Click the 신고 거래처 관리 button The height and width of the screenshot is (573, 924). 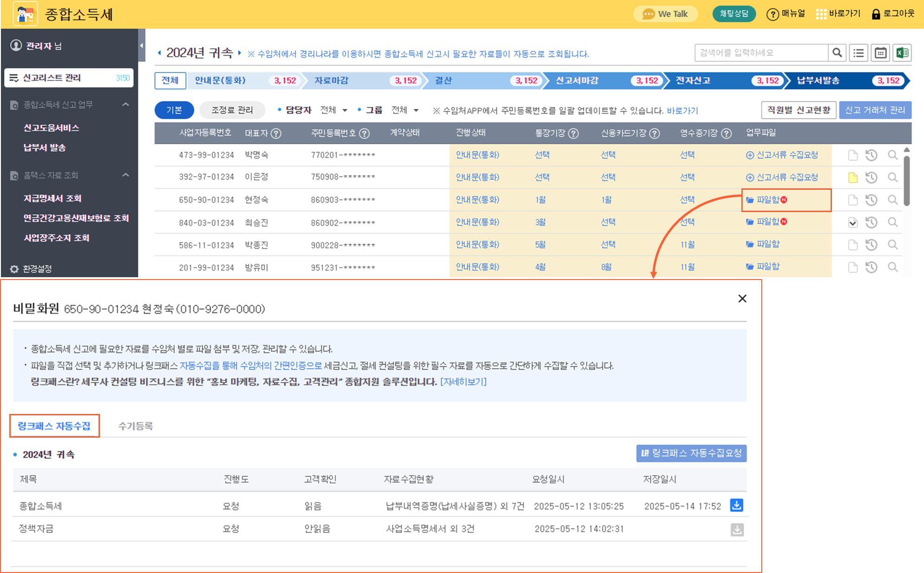click(x=875, y=110)
